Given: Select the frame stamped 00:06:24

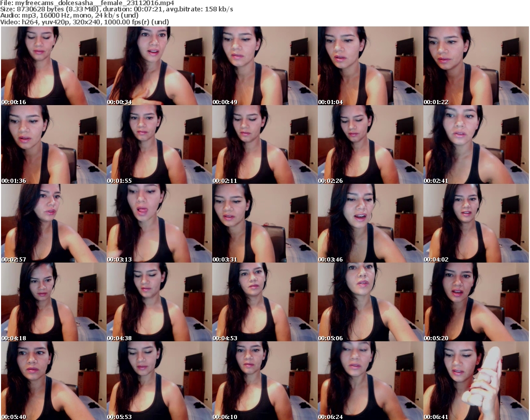Looking at the screenshot, I should tap(370, 381).
